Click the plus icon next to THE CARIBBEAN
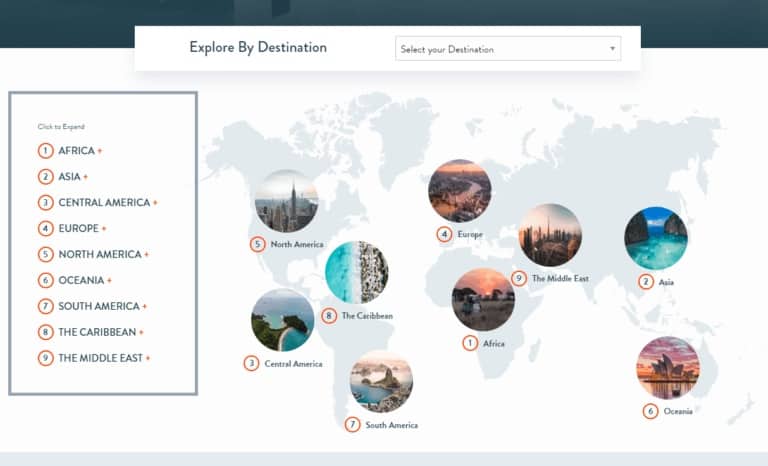 (141, 332)
